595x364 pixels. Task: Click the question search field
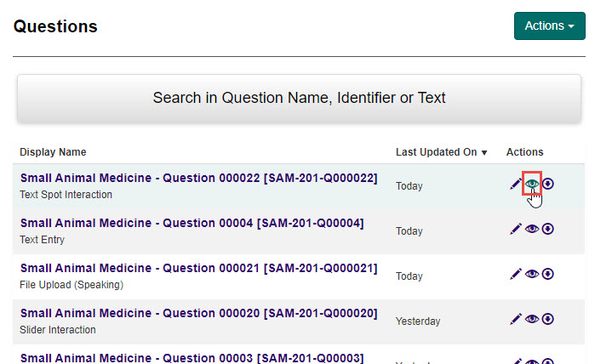pyautogui.click(x=299, y=98)
